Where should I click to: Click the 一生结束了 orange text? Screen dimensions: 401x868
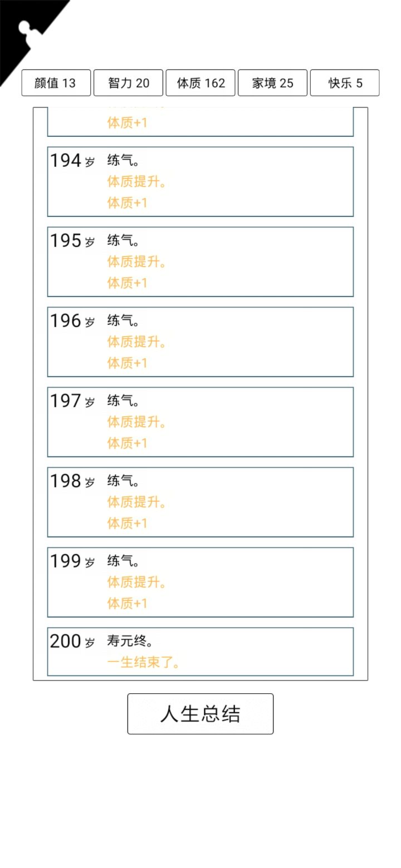143,663
